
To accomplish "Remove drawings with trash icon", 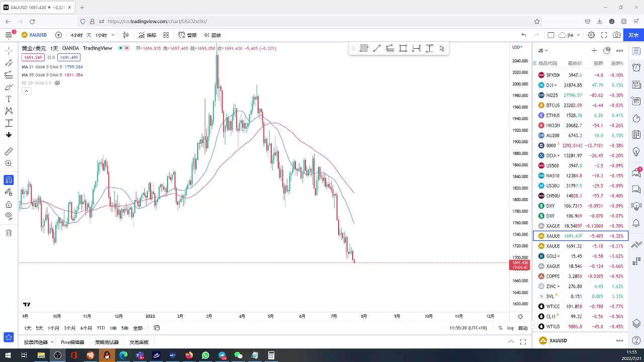I will click(x=9, y=233).
